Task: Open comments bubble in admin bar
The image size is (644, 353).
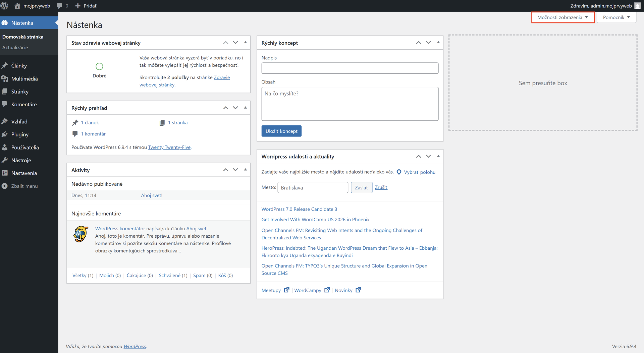Action: click(60, 6)
